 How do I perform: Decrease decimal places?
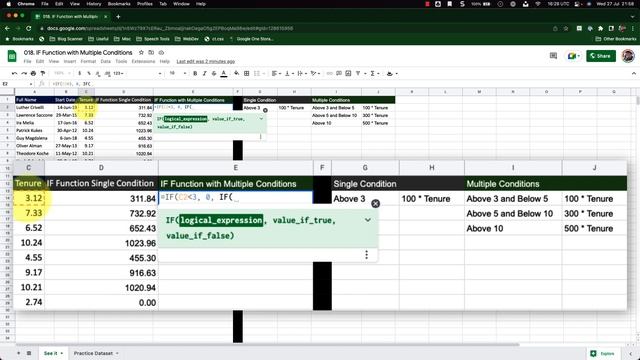98,73
